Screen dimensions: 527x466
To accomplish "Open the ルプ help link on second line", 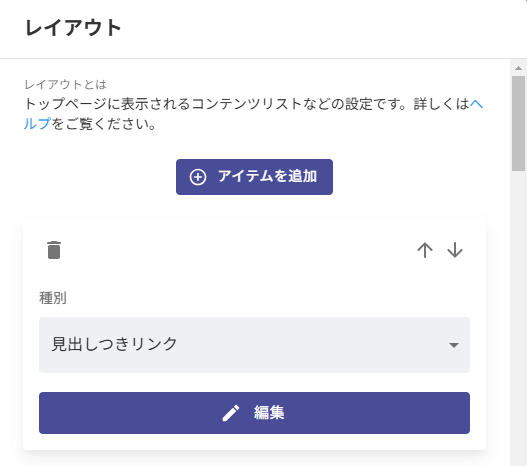I will click(37, 124).
